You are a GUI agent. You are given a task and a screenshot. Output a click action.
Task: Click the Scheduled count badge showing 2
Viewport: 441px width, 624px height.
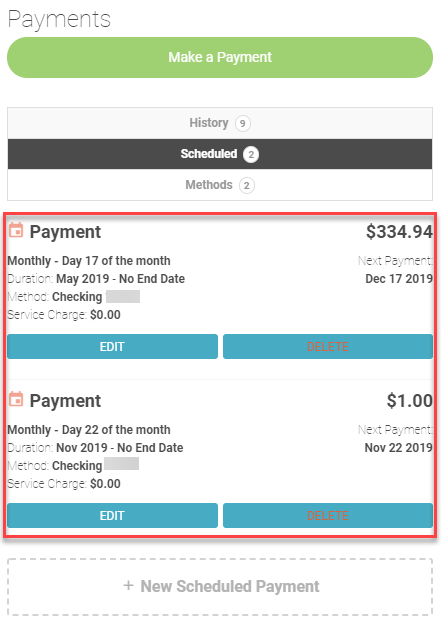(251, 154)
